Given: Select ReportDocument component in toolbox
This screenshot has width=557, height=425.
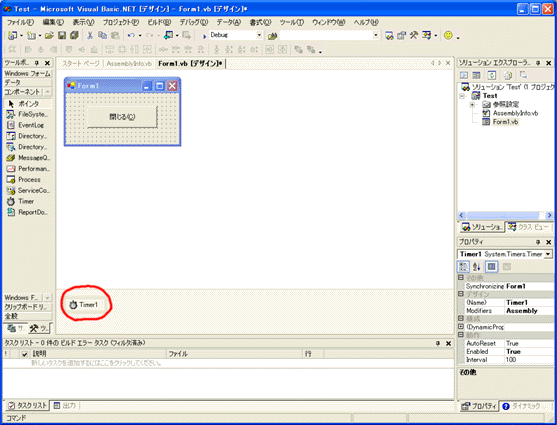Looking at the screenshot, I should (x=28, y=212).
